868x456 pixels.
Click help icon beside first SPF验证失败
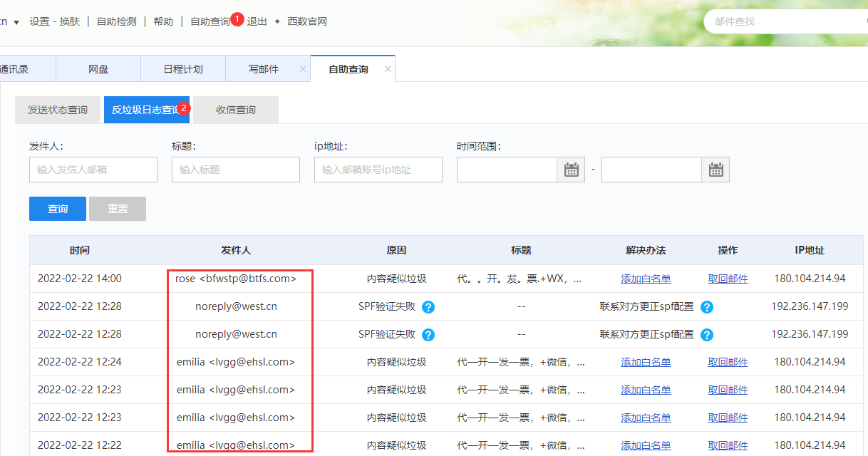[x=428, y=307]
